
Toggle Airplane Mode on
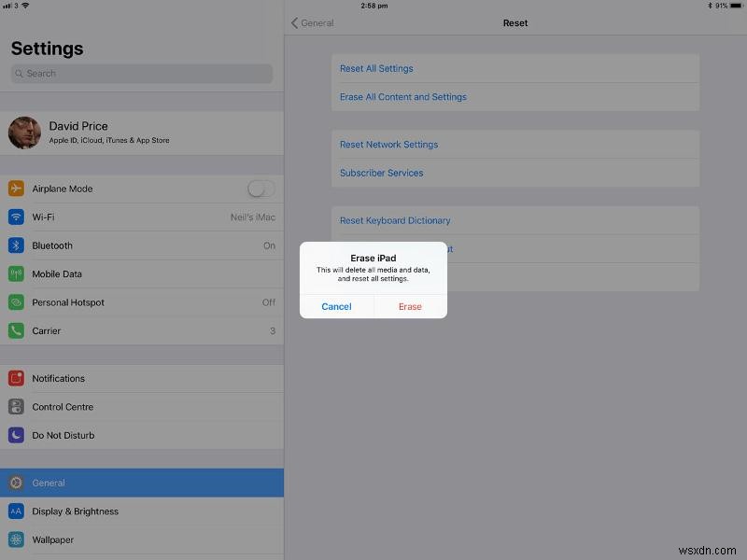(260, 189)
